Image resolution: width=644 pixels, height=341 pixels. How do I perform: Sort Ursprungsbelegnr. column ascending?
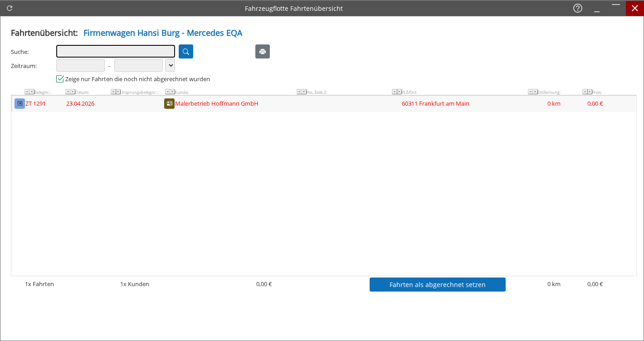point(113,92)
